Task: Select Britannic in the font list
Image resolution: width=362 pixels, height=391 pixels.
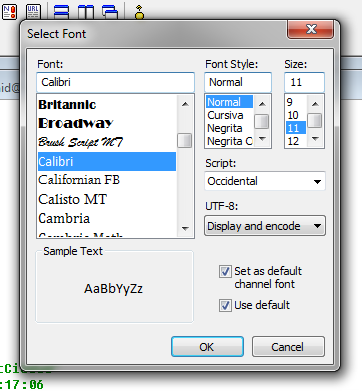Action: [x=107, y=105]
